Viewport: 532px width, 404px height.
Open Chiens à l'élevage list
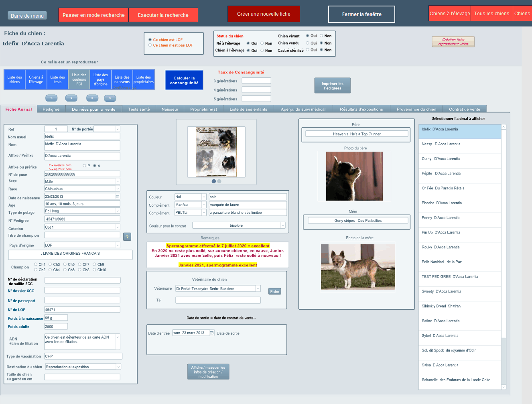36,79
